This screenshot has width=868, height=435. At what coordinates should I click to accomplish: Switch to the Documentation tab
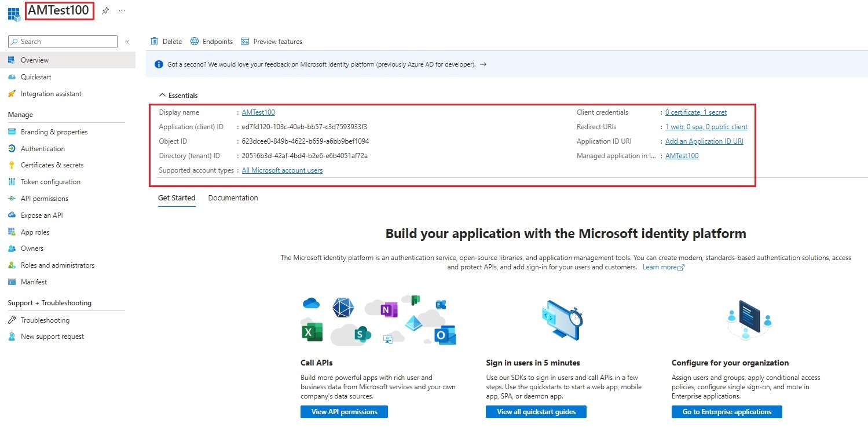[x=233, y=198]
